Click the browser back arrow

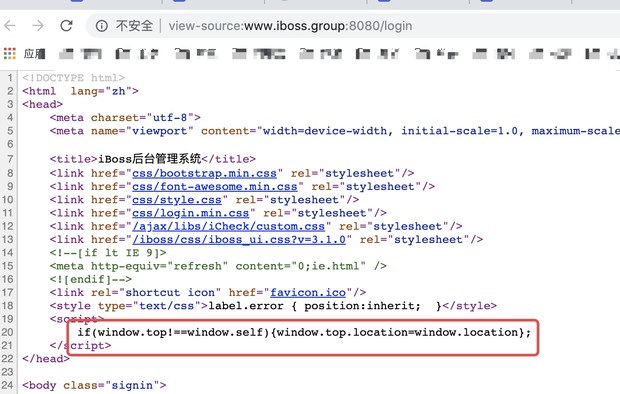click(x=9, y=26)
